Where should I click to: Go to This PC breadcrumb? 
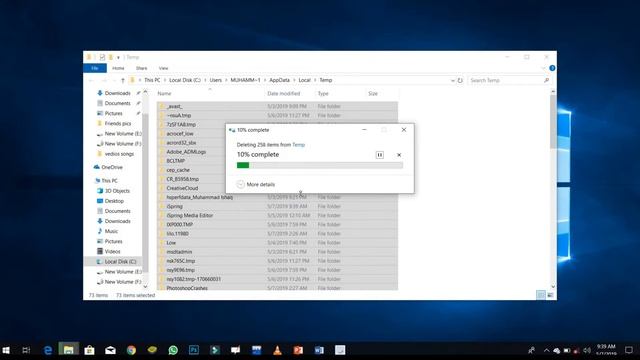point(152,80)
